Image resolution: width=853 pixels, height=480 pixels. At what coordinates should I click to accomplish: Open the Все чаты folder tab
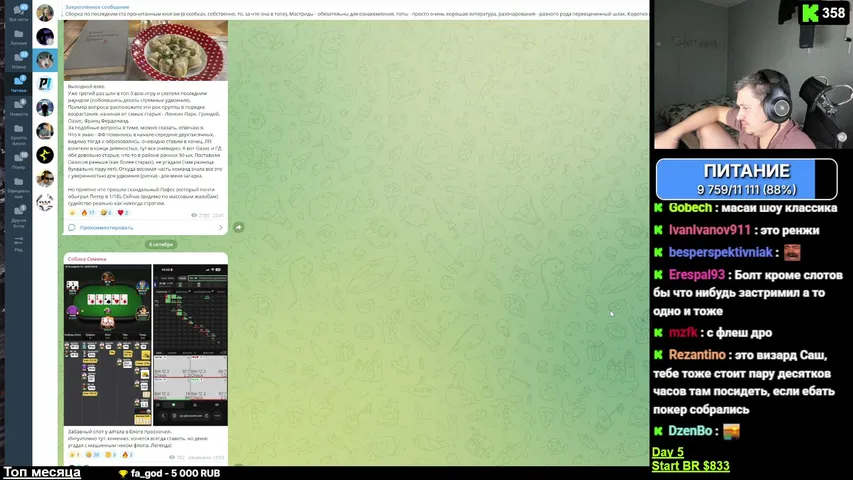pos(18,13)
